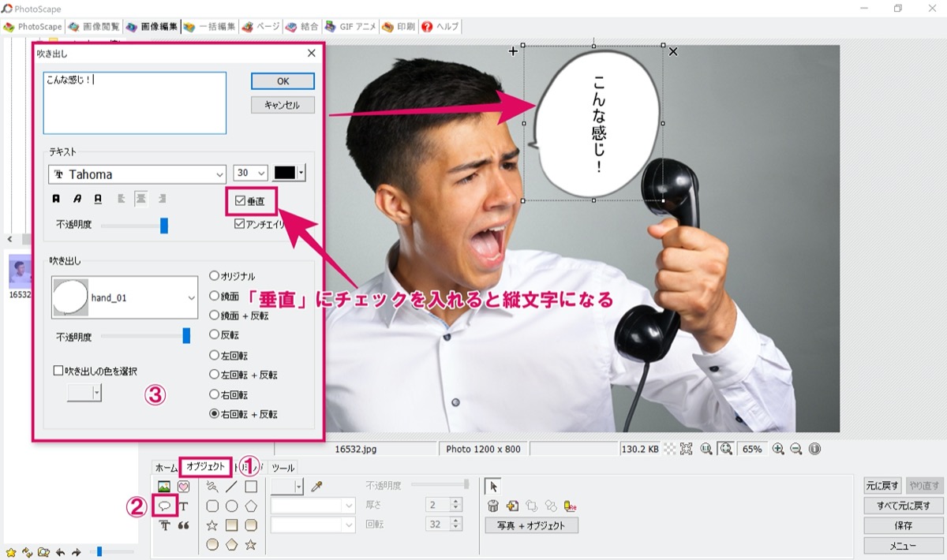Image resolution: width=947 pixels, height=560 pixels.
Task: Select the circle outline shape tool
Action: click(x=231, y=506)
